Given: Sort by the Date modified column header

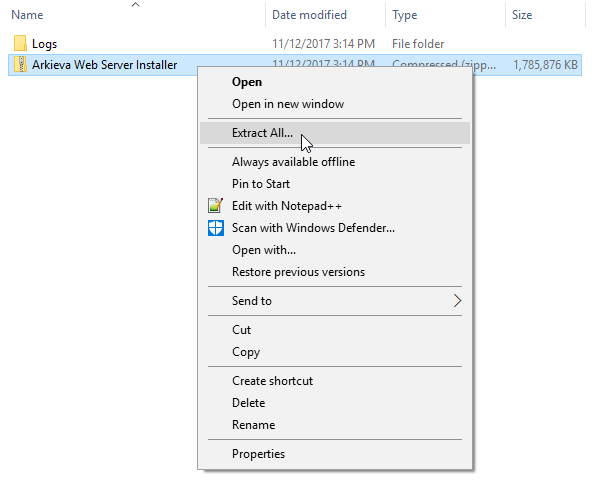Looking at the screenshot, I should coord(309,15).
